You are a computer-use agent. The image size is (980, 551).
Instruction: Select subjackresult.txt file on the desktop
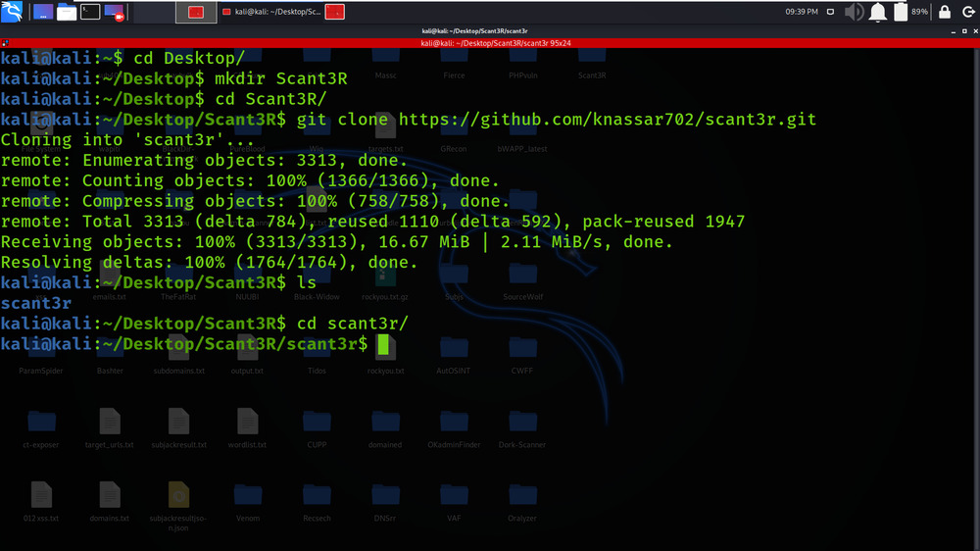178,428
